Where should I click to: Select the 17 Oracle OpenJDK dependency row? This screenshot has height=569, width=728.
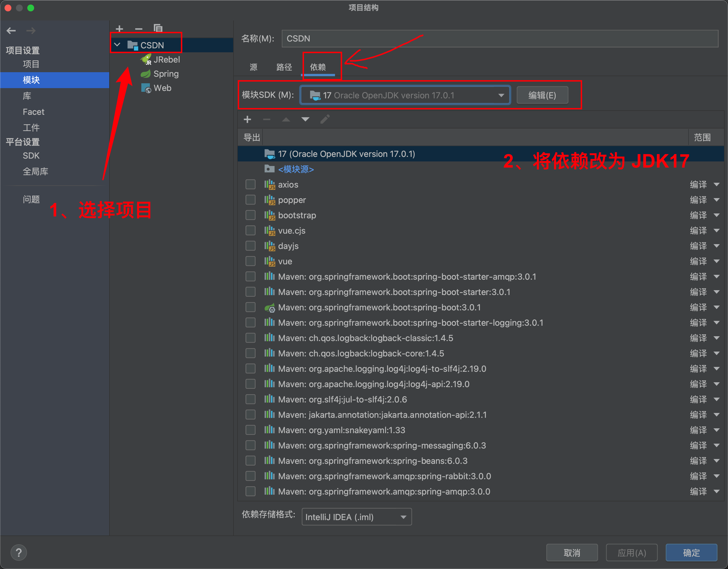coord(481,154)
